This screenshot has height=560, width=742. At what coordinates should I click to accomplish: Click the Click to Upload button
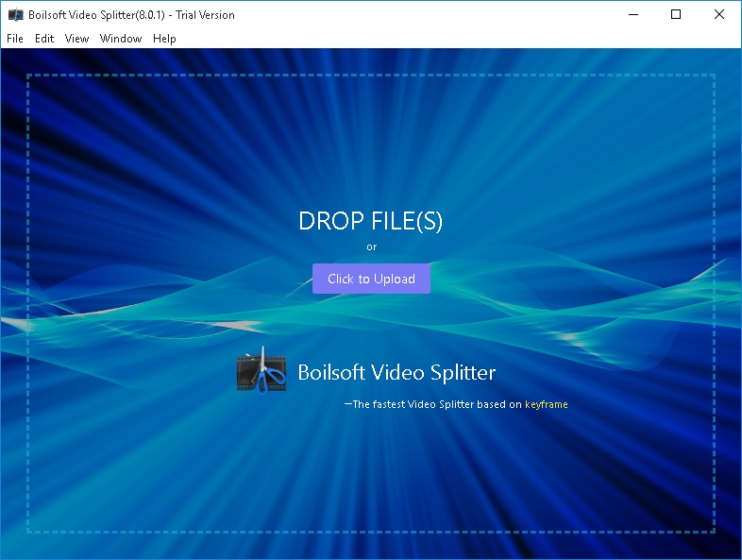371,279
